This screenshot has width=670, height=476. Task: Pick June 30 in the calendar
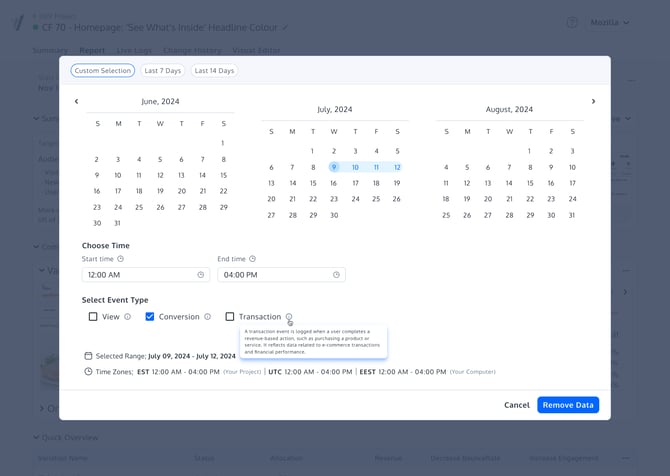click(97, 223)
